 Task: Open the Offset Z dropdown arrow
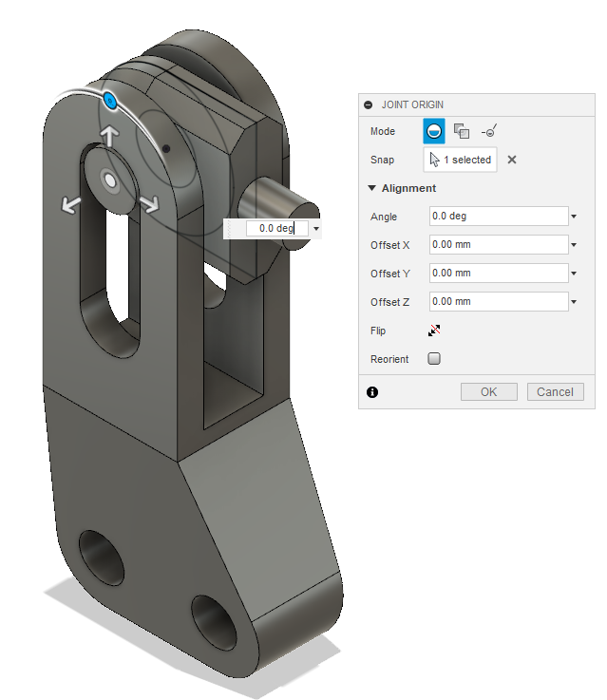[574, 302]
